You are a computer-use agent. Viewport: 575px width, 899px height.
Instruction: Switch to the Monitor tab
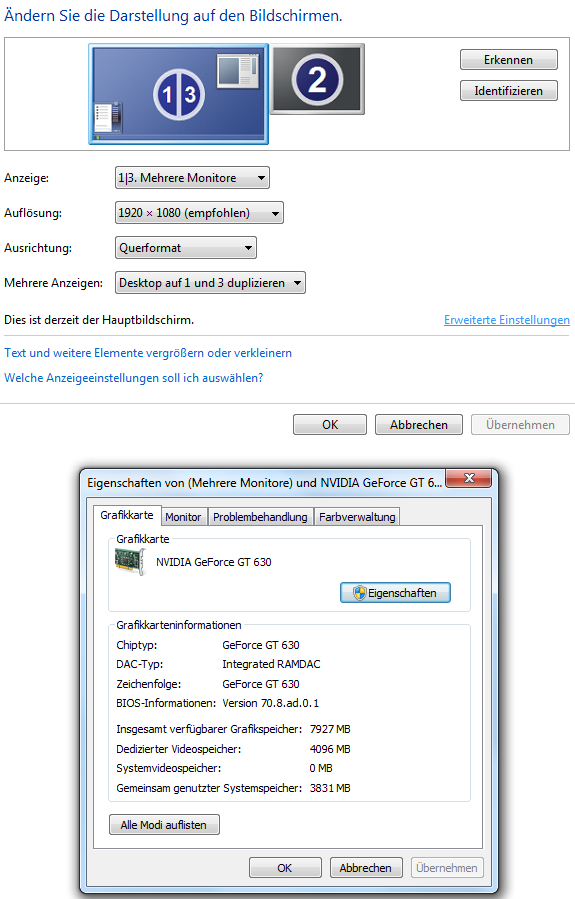tap(183, 517)
